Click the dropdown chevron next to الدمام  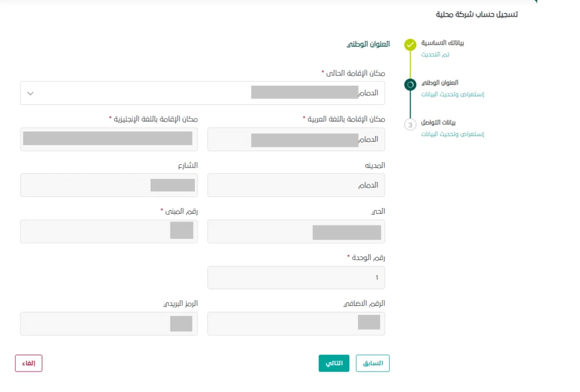[x=31, y=92]
